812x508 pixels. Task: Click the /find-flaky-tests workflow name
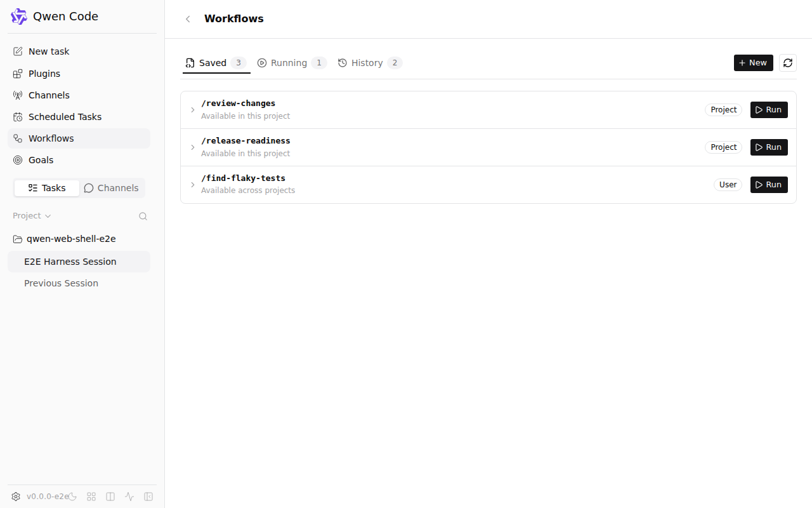tap(243, 178)
